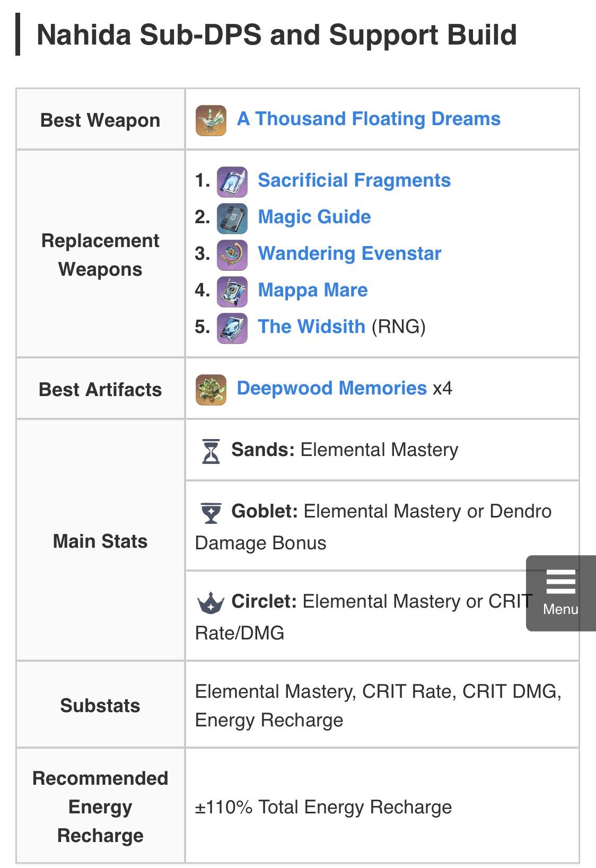Click the Deepwood Memories artifact icon
Image resolution: width=596 pixels, height=868 pixels.
(211, 388)
